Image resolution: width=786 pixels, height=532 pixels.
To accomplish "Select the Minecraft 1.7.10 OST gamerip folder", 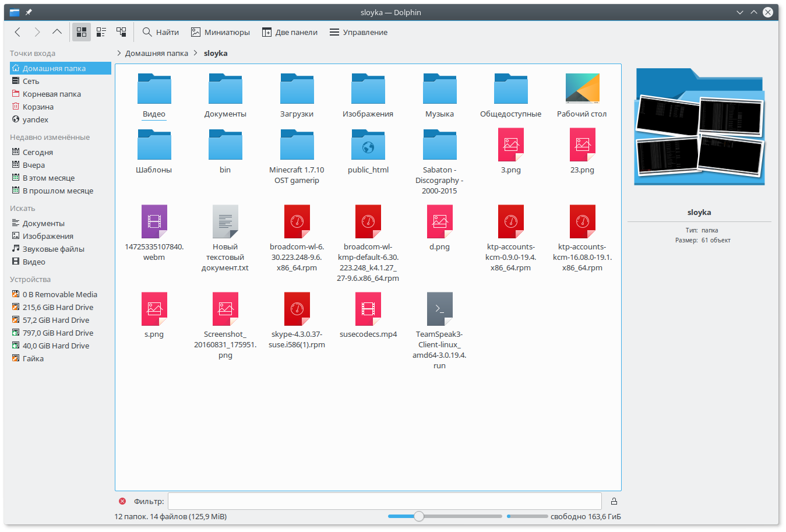I will pos(297,145).
